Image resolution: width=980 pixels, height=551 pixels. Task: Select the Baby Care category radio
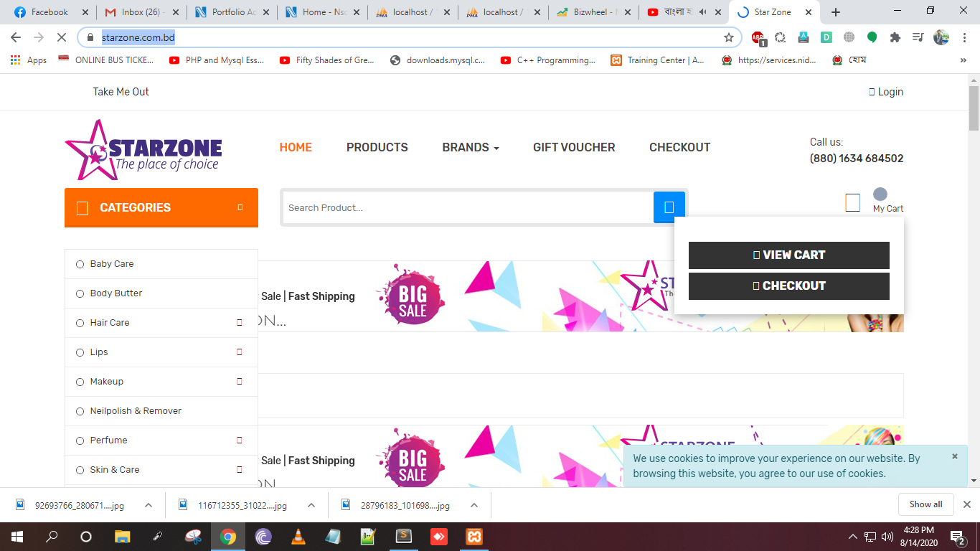(x=80, y=264)
